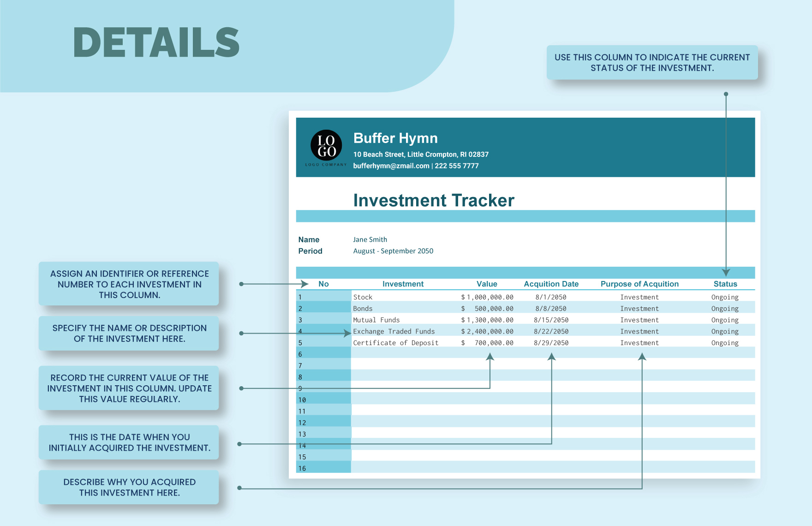812x526 pixels.
Task: Select the address line 10 Beach Street
Action: click(x=421, y=154)
